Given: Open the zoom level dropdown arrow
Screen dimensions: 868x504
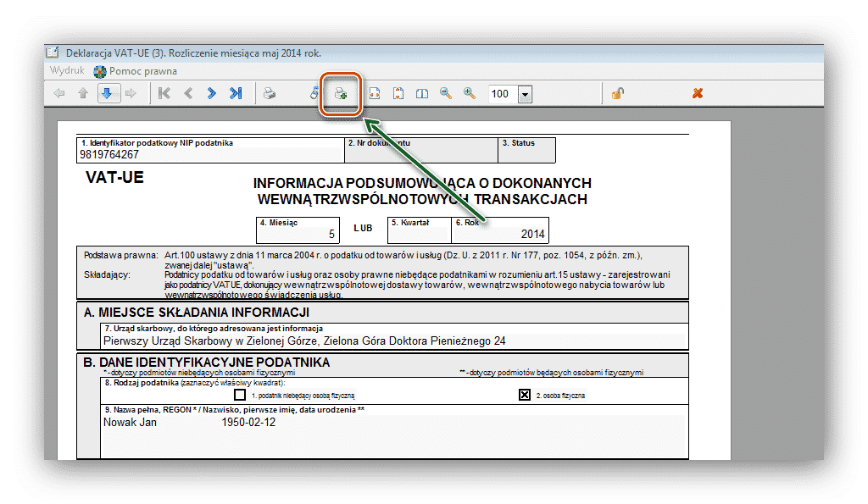Looking at the screenshot, I should coord(525,95).
